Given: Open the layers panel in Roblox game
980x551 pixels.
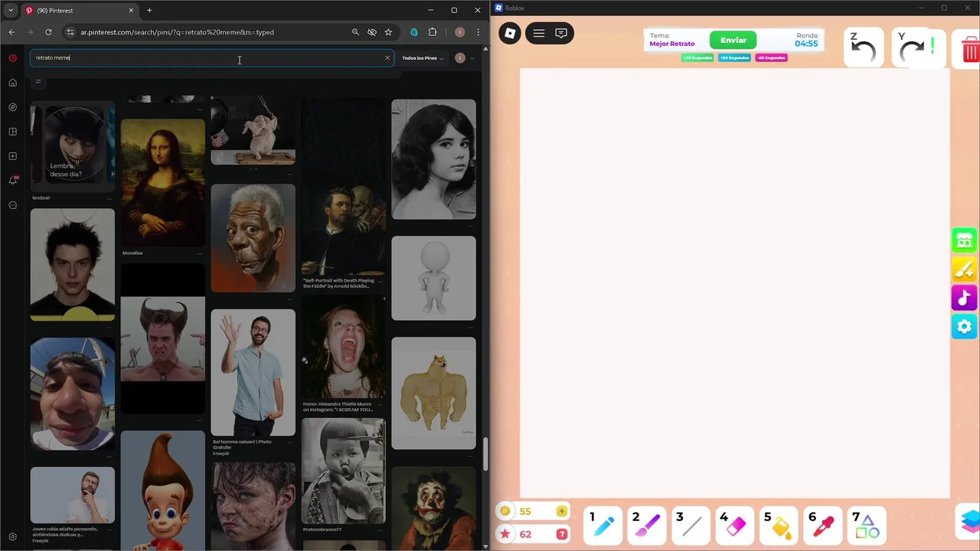Looking at the screenshot, I should (x=969, y=522).
